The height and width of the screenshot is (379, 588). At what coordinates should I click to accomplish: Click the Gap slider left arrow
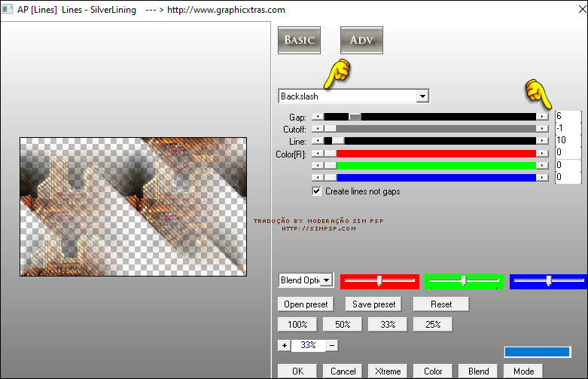coord(317,117)
